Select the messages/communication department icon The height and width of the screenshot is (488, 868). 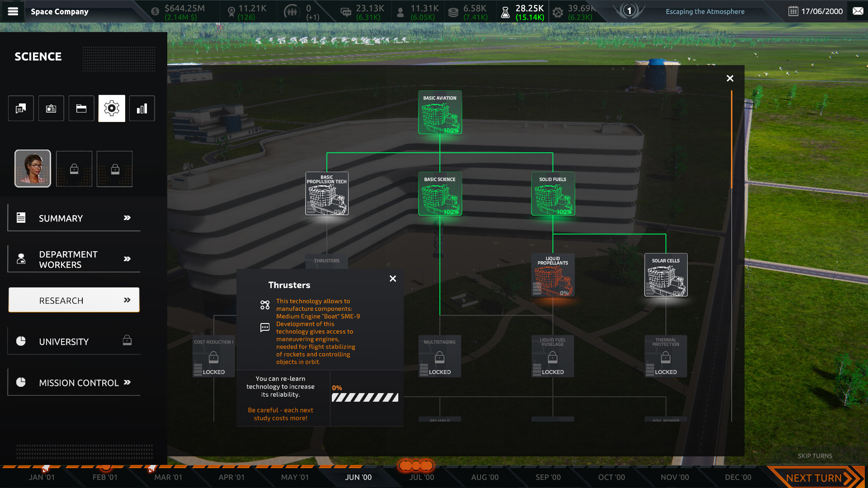click(20, 108)
